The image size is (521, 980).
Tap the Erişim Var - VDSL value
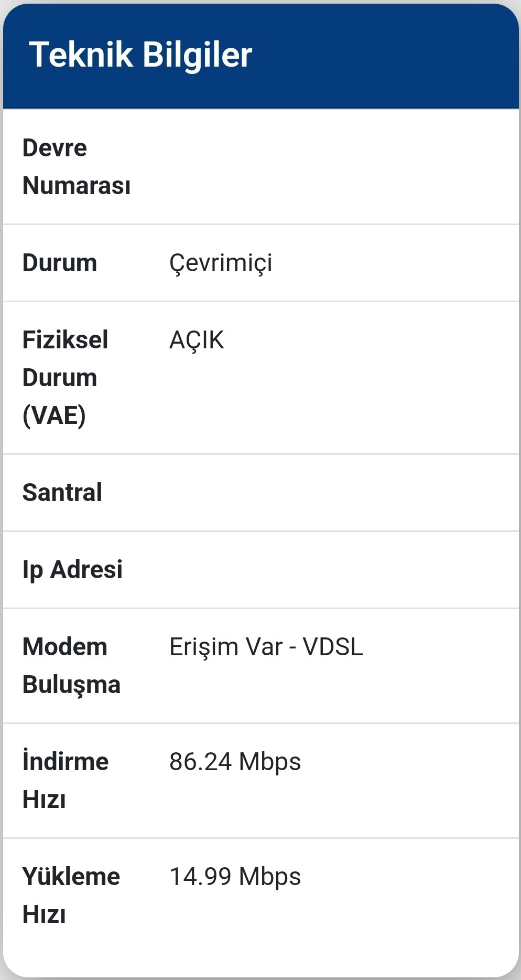[x=266, y=647]
